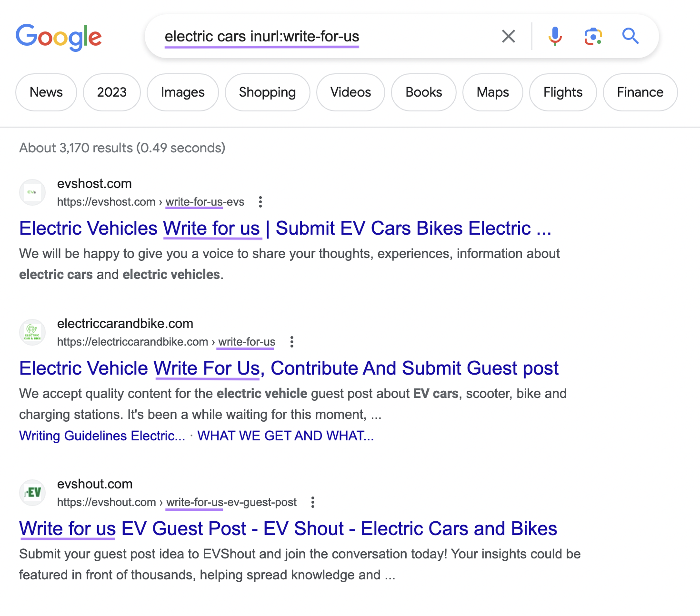Open the 'Write for us EV Guest Post' result

(x=288, y=528)
